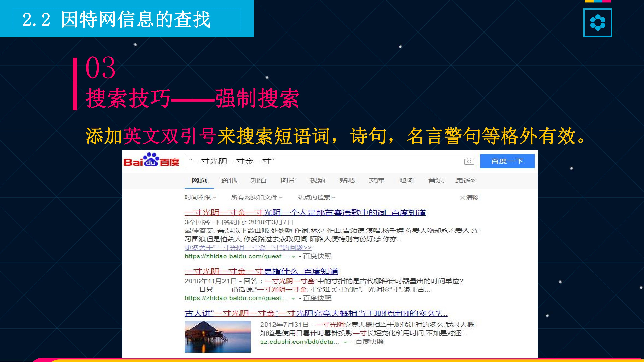The height and width of the screenshot is (362, 644).
Task: Click the flower icon in top-right box
Action: coord(598,22)
